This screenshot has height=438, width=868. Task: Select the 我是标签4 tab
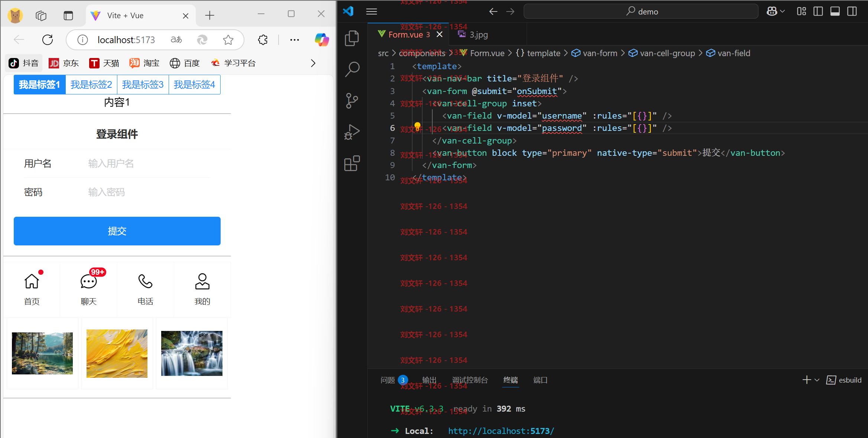(x=195, y=85)
